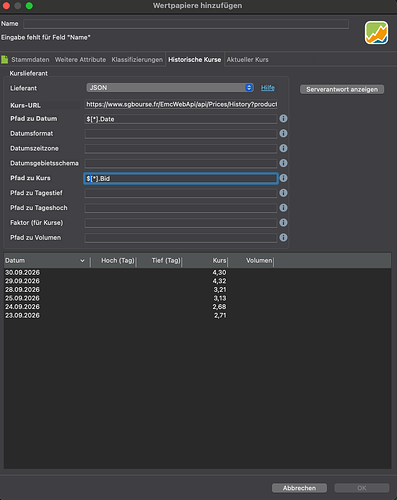Click the Kurs value 4,32
The image size is (397, 500).
(219, 281)
